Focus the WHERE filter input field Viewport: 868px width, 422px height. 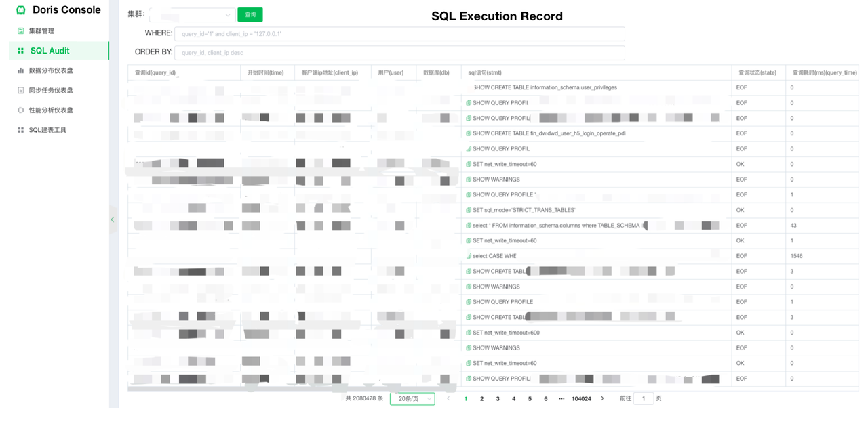[399, 34]
